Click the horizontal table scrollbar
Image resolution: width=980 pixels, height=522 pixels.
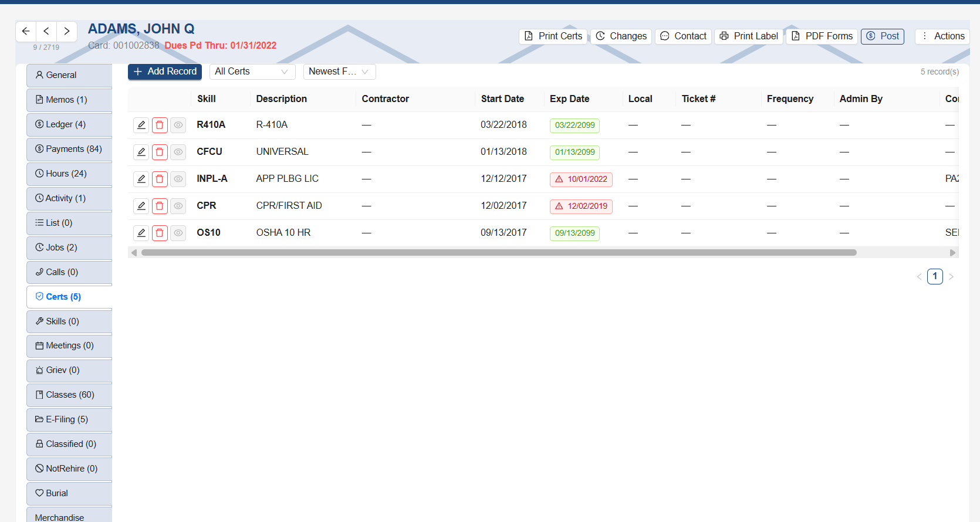click(x=499, y=253)
